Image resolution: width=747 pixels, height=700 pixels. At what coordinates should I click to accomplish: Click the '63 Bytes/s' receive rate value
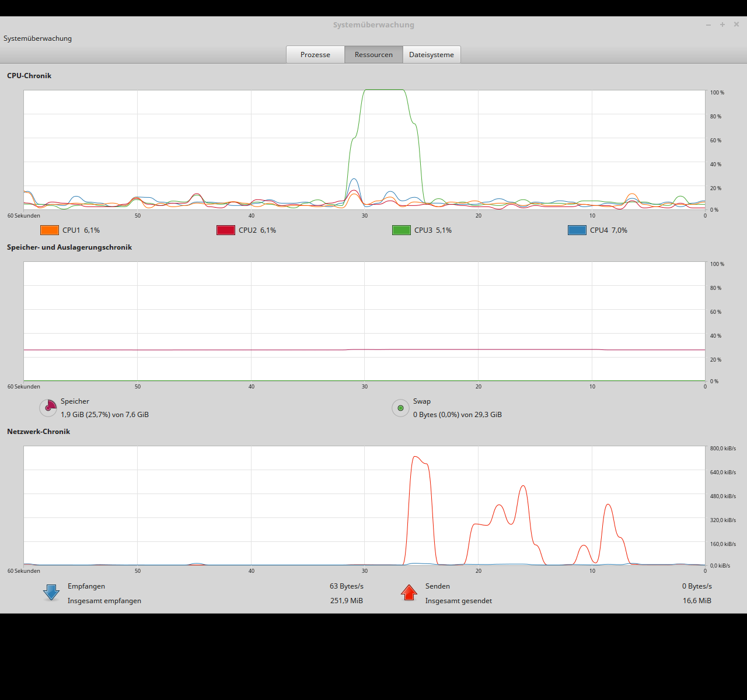point(347,586)
